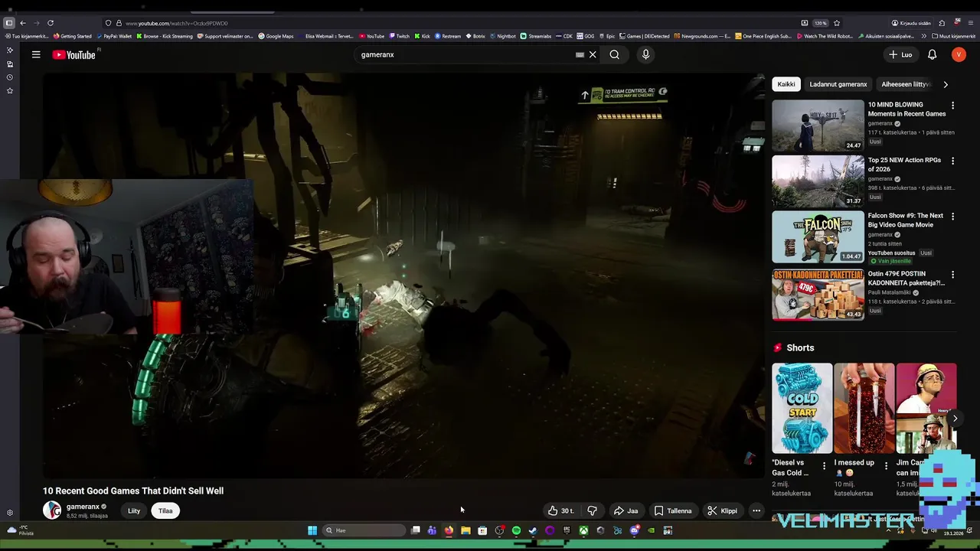Open Top 25 NEW Action RPGs thumbnail
This screenshot has width=980, height=551.
818,181
